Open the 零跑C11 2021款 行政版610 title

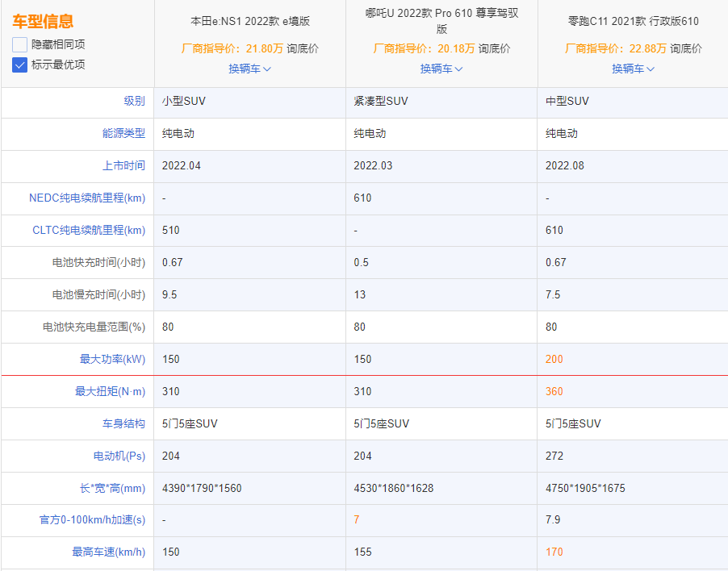click(x=633, y=22)
